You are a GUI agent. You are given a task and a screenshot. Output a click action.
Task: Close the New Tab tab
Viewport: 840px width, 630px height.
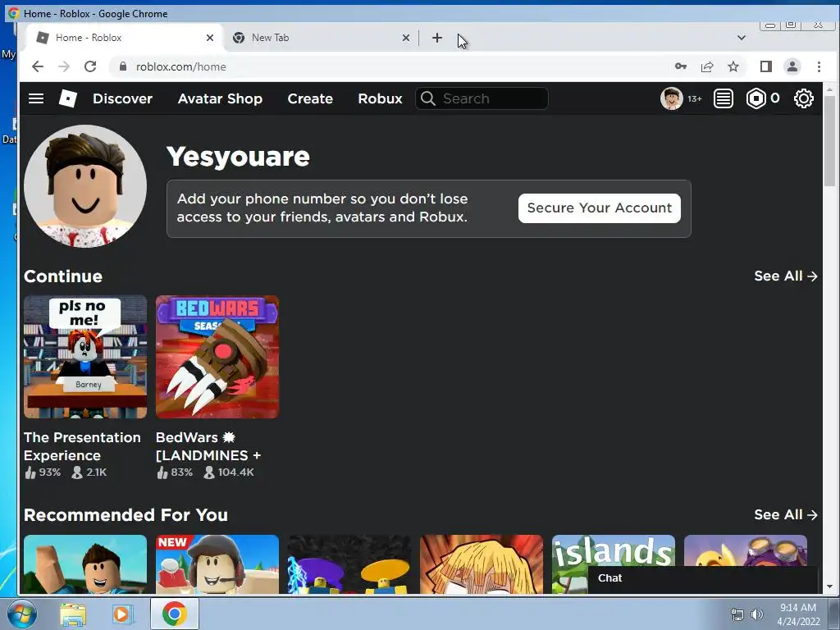click(406, 38)
